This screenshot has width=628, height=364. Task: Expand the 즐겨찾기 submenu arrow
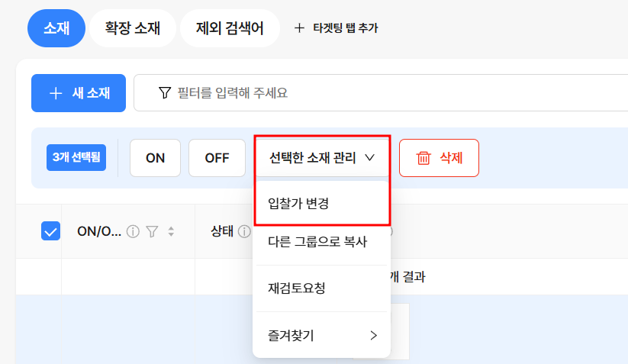point(373,335)
